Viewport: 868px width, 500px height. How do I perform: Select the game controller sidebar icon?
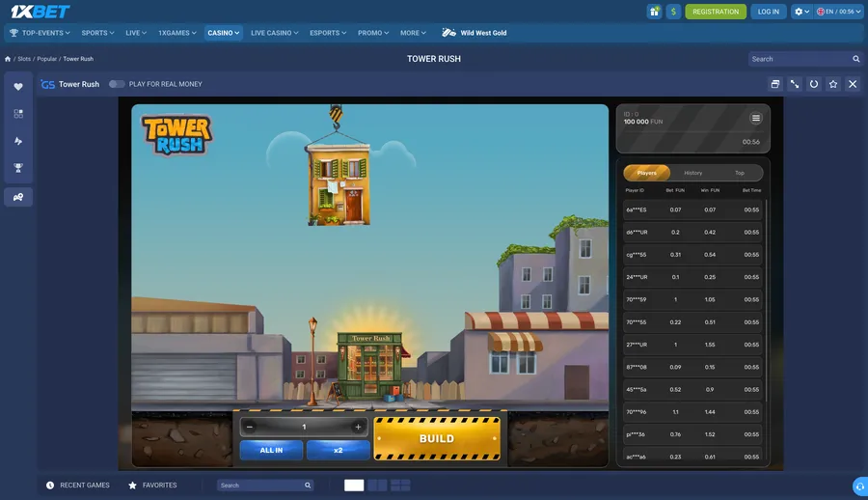click(x=18, y=197)
